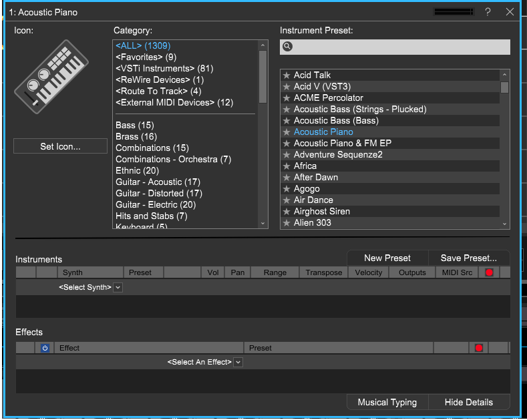Viewport: 527px width, 420px height.
Task: Favorite the Acid V (VST3) star
Action: pos(287,87)
